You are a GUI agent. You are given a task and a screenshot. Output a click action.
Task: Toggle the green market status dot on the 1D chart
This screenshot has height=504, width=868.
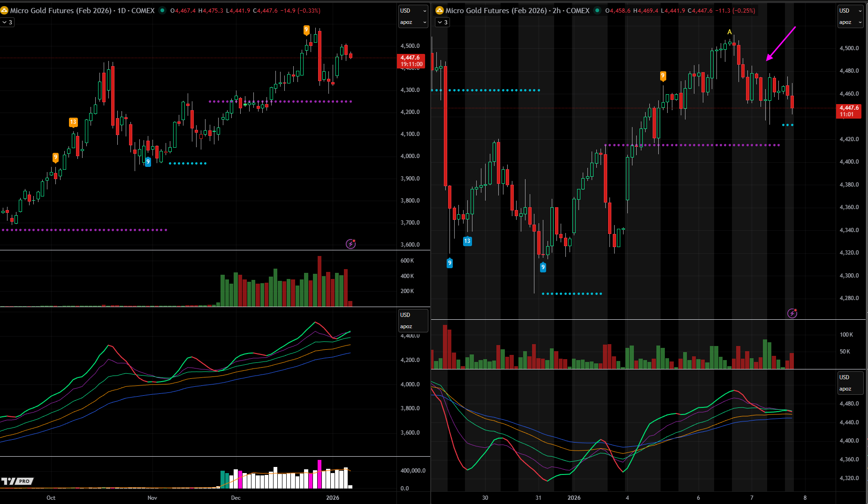[x=162, y=10]
